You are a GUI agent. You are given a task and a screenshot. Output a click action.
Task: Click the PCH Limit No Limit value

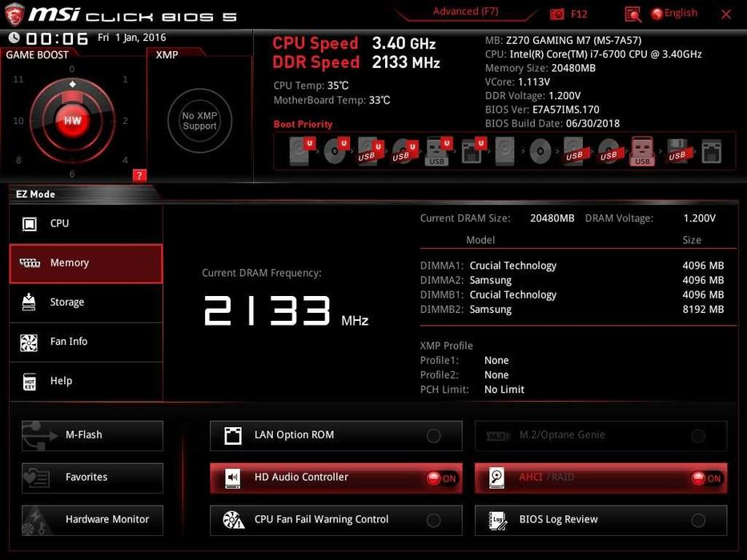pos(504,390)
